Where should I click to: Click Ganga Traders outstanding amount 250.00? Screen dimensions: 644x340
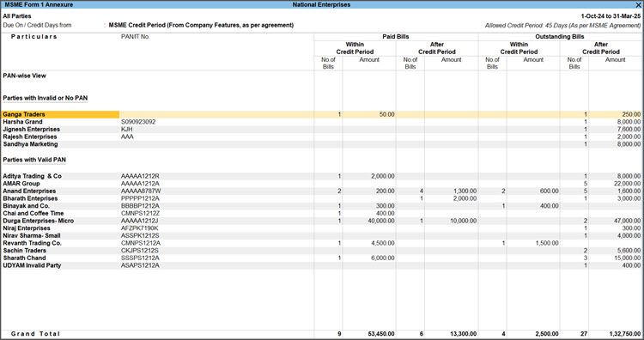coord(631,114)
